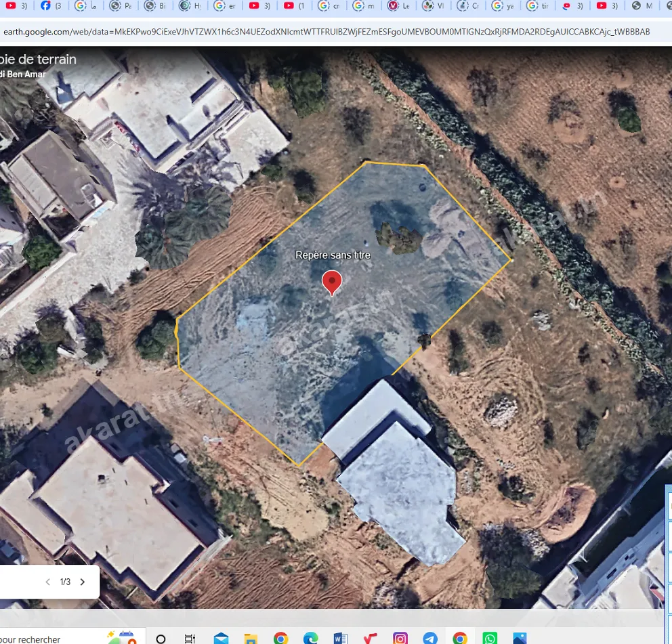
Task: Switch to the Facebook browser tab
Action: point(51,5)
